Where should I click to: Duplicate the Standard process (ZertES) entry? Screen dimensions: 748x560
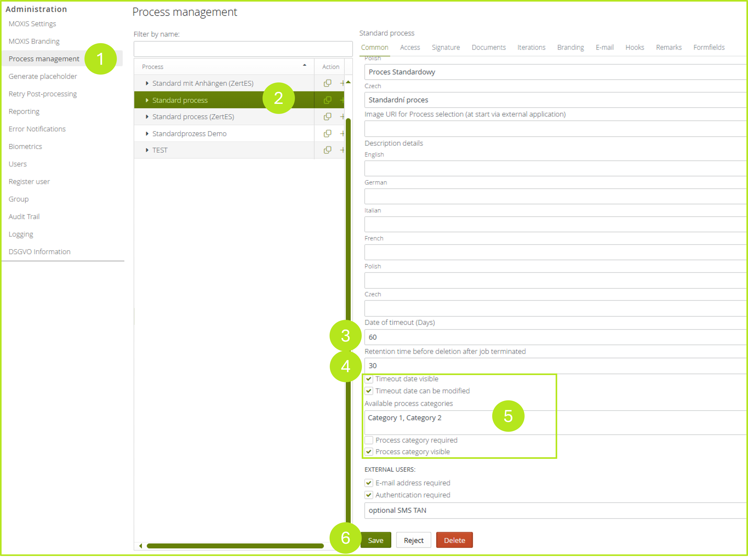(327, 117)
